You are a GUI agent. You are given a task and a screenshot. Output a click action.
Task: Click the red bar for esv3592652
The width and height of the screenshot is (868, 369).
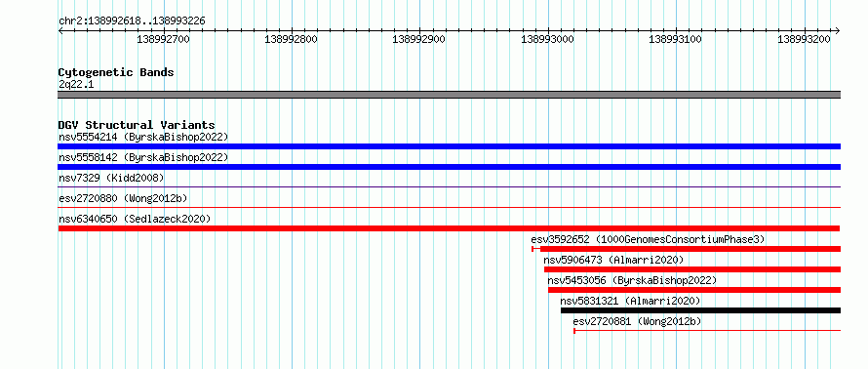(686, 249)
